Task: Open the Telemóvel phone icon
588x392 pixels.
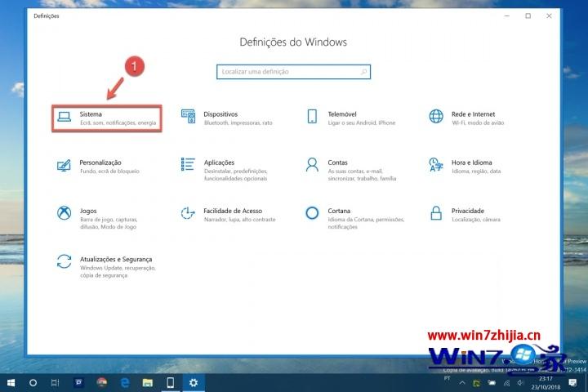Action: point(312,116)
